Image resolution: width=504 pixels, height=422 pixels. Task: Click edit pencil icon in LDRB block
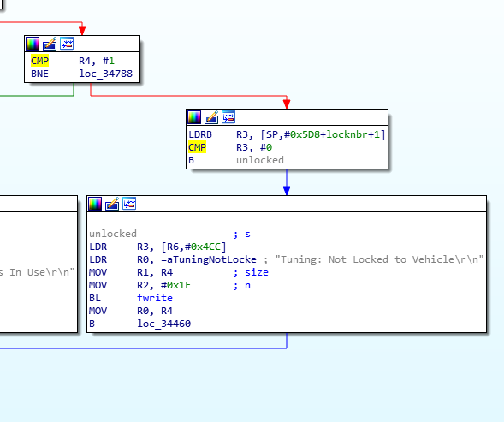[211, 117]
